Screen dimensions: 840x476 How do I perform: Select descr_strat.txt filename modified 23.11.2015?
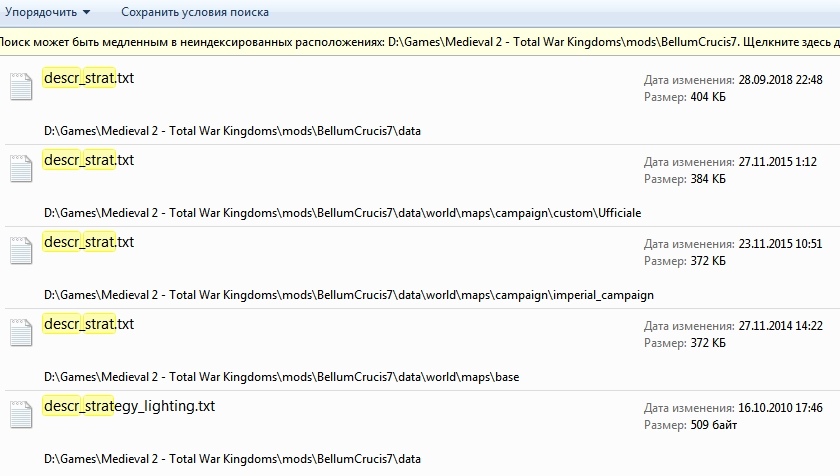point(88,242)
